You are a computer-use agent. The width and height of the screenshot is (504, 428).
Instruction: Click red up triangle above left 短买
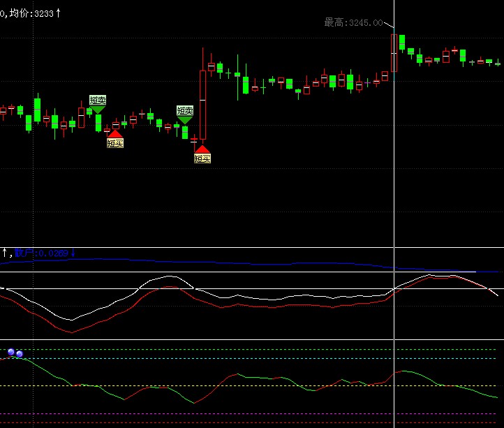point(115,133)
